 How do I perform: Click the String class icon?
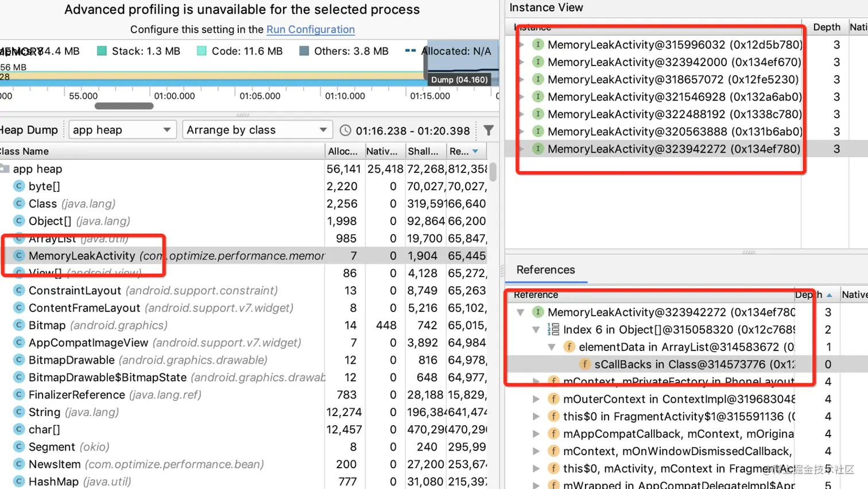[x=19, y=412]
